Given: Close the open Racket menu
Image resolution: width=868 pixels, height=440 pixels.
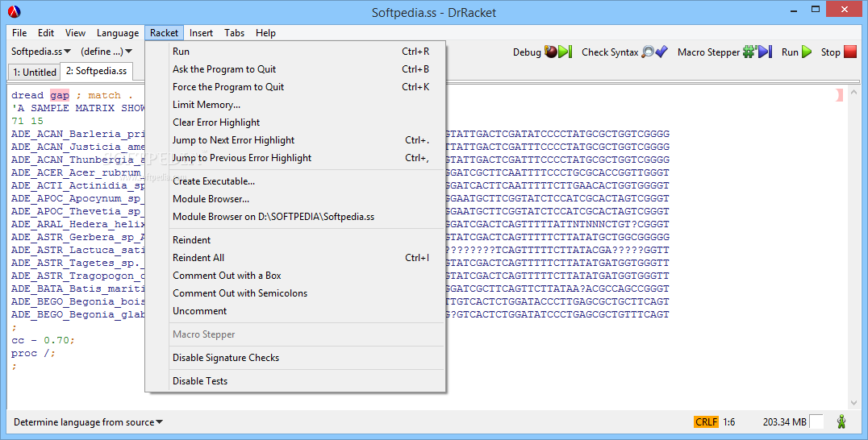Looking at the screenshot, I should click(x=165, y=32).
